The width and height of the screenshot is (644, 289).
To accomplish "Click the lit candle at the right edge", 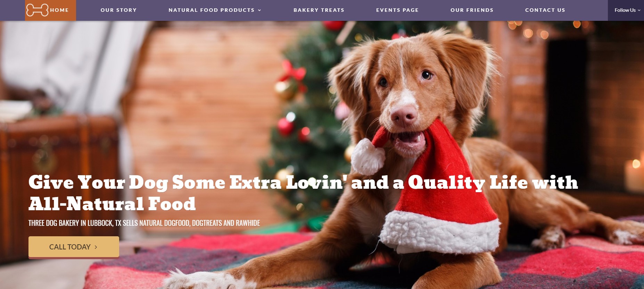I will [x=635, y=175].
